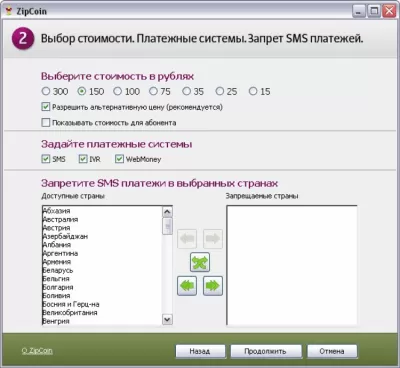
Task: Click the 'Отмена' cancel button
Action: 332,351
